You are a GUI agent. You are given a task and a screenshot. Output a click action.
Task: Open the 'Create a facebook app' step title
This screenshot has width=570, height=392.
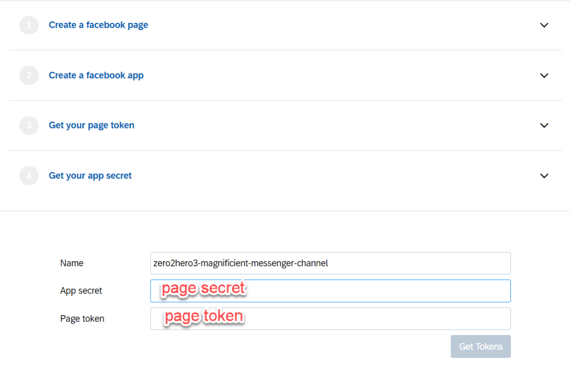pos(96,75)
